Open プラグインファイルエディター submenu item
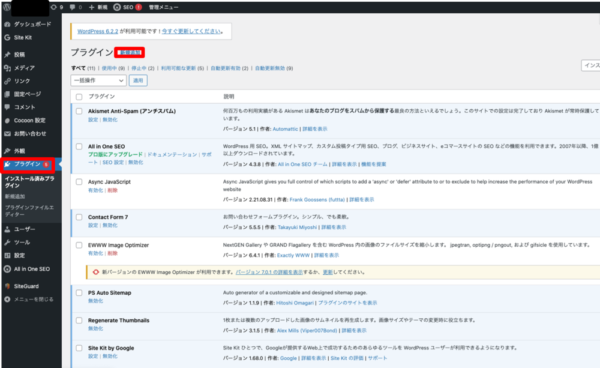This screenshot has width=600, height=368. [x=29, y=211]
